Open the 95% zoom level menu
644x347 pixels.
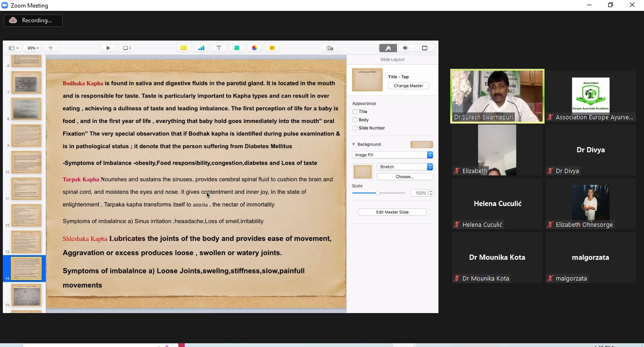point(33,48)
